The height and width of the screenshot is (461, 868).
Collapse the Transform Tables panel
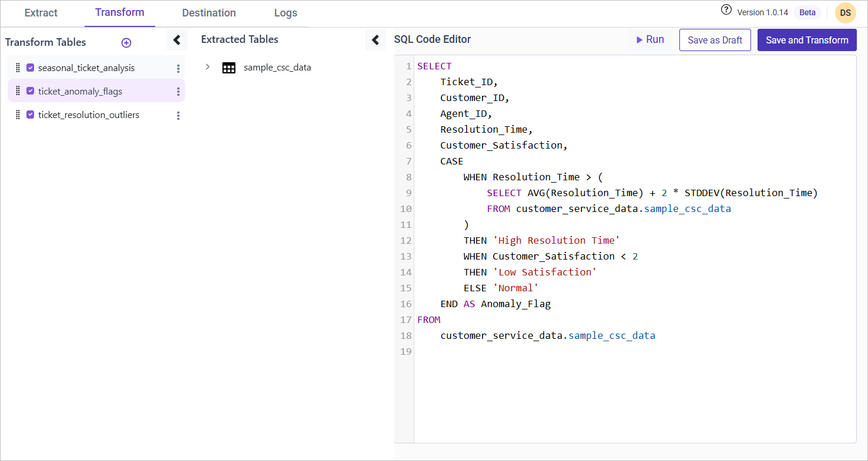point(176,40)
